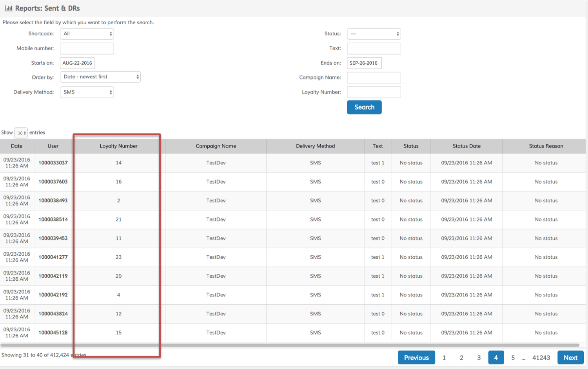Screen dimensions: 588x369
Task: Sort by Loyalty Number column header
Action: (118, 146)
